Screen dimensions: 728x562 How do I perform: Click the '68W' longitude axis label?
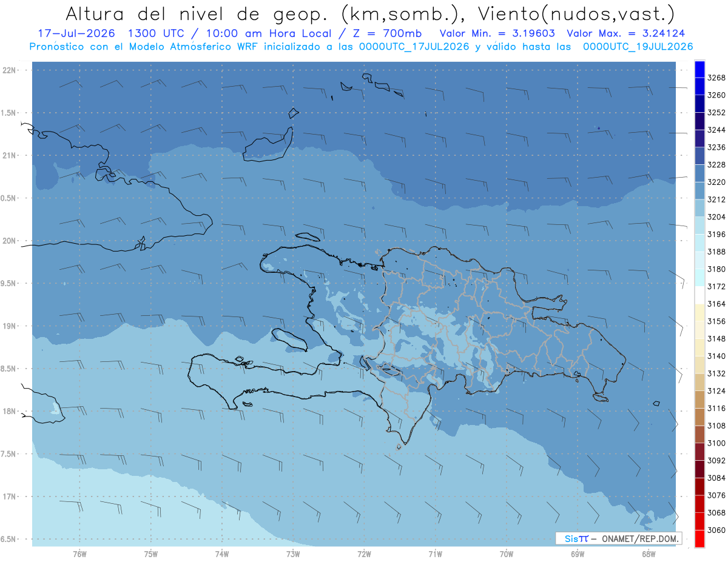649,554
